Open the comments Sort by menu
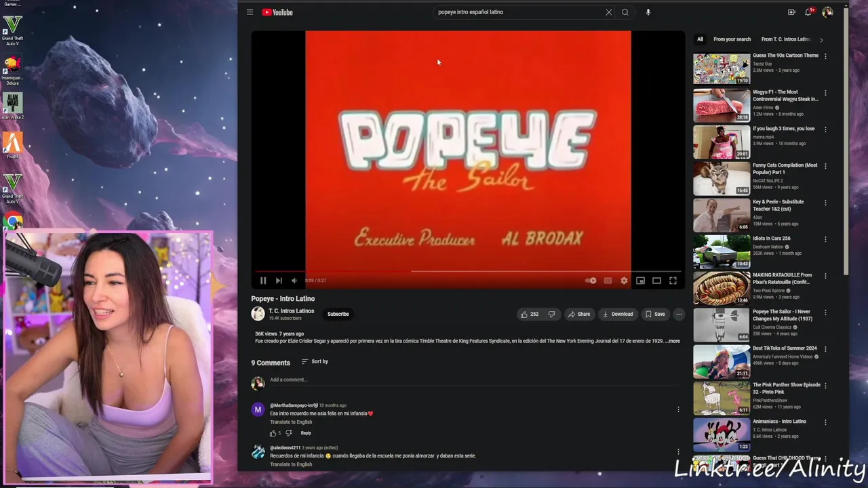Screen dimensions: 868x488 [315, 361]
